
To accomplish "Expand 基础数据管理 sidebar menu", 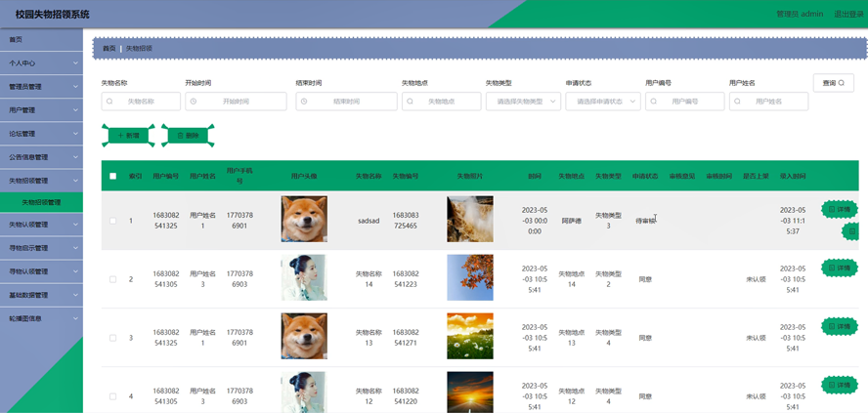I will [x=41, y=295].
